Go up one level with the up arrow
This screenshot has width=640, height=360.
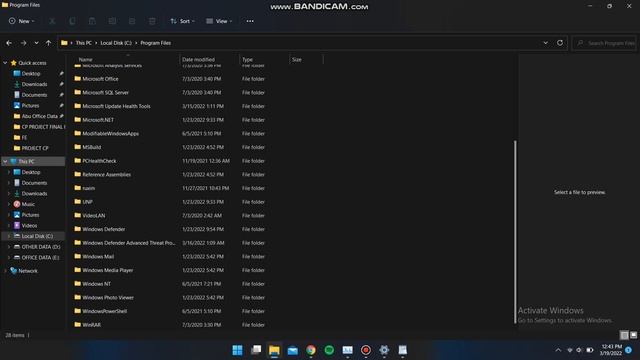tap(49, 43)
